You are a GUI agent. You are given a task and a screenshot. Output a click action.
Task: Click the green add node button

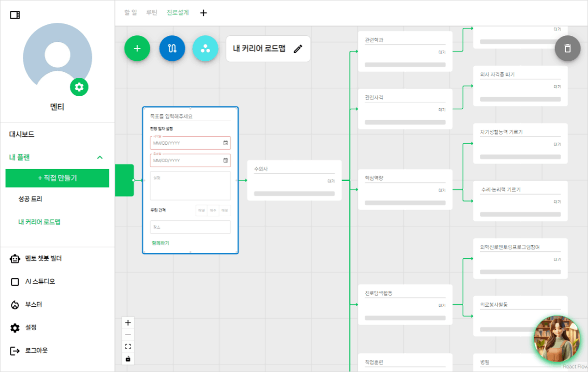click(x=137, y=48)
